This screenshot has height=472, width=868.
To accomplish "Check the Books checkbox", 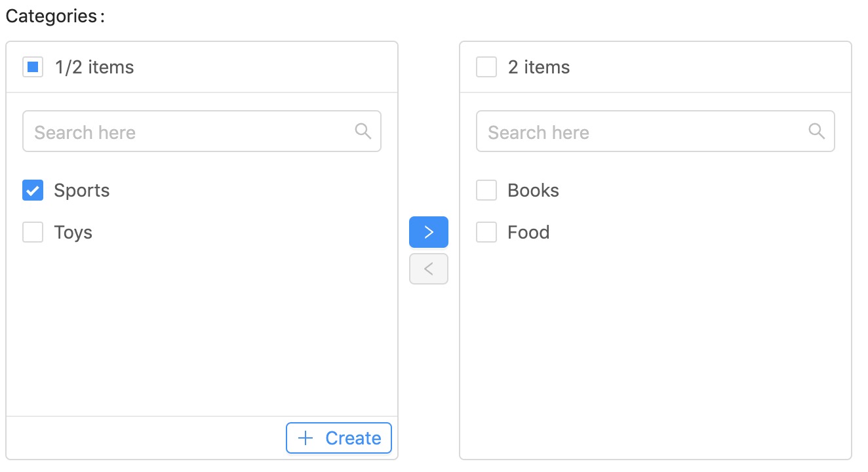I will (x=486, y=190).
